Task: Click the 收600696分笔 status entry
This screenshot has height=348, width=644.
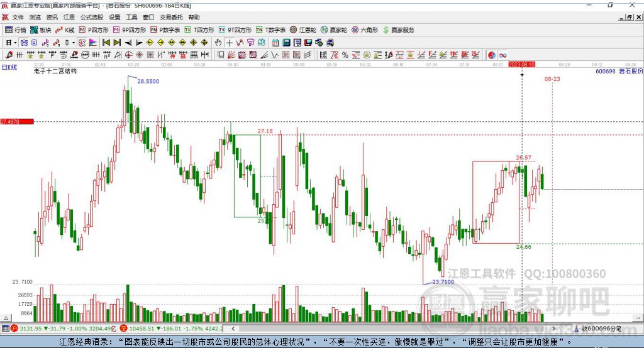Action: pyautogui.click(x=599, y=329)
